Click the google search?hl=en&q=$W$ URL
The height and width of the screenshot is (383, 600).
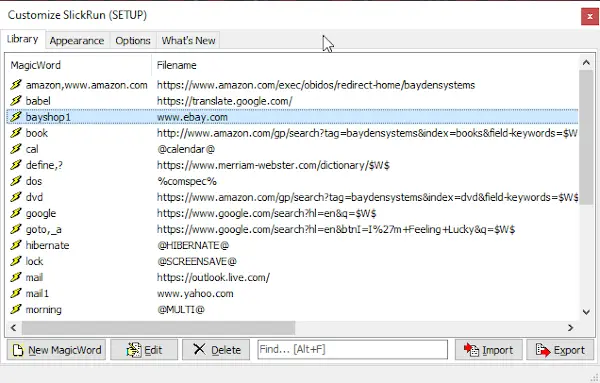267,213
